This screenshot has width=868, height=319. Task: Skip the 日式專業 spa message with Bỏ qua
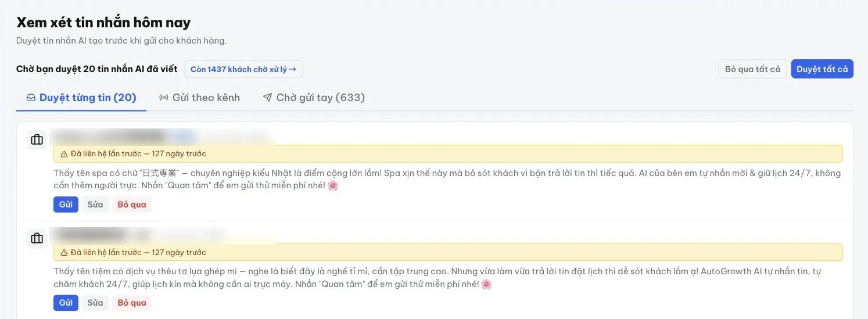pyautogui.click(x=132, y=205)
